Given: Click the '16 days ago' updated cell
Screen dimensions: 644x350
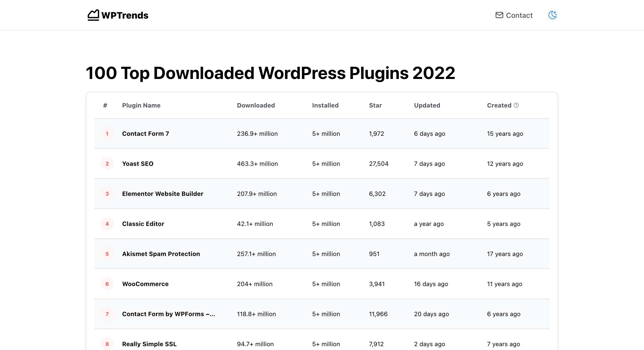Looking at the screenshot, I should (x=431, y=284).
